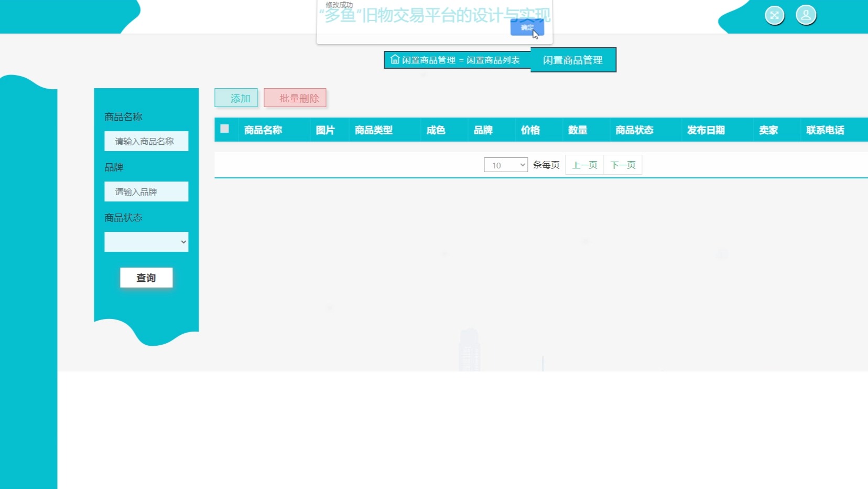Click the 图片 column header
868x489 pixels.
click(325, 130)
